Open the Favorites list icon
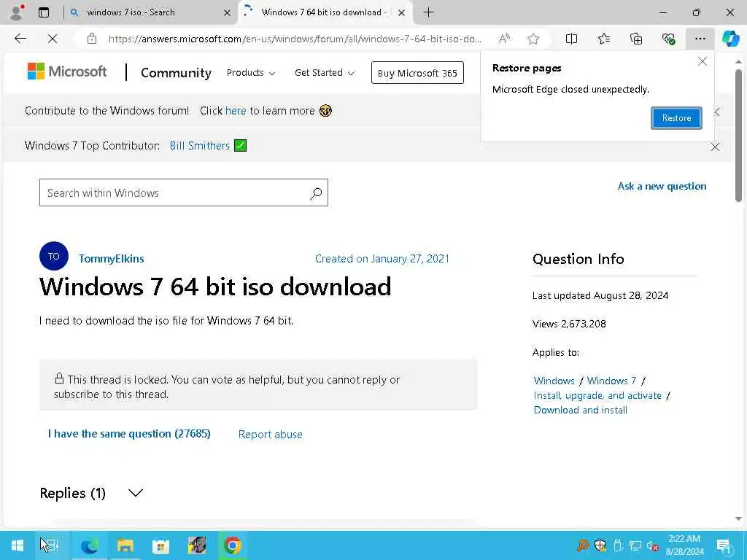 tap(603, 39)
